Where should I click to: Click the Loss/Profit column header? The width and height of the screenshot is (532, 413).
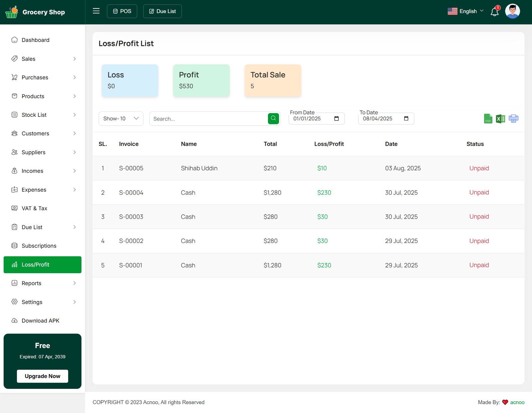[x=329, y=144]
